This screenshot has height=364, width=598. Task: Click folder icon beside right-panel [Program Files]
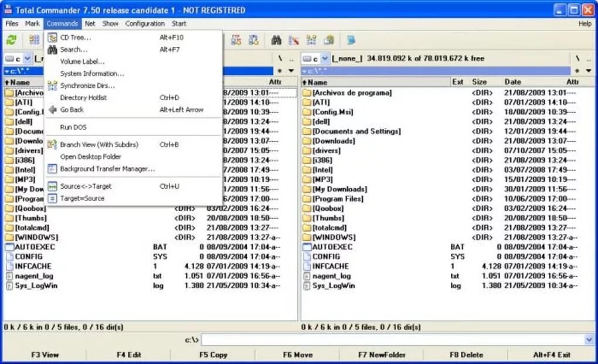[x=307, y=199]
